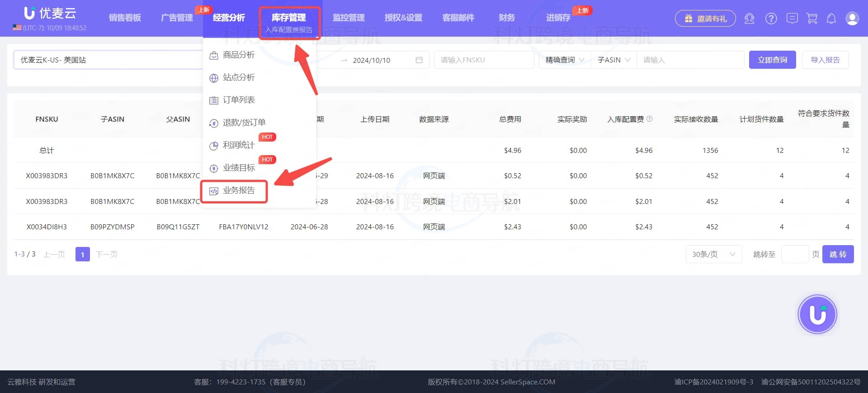Focus the 请输入FNSKU input field
The height and width of the screenshot is (393, 868).
[x=484, y=60]
